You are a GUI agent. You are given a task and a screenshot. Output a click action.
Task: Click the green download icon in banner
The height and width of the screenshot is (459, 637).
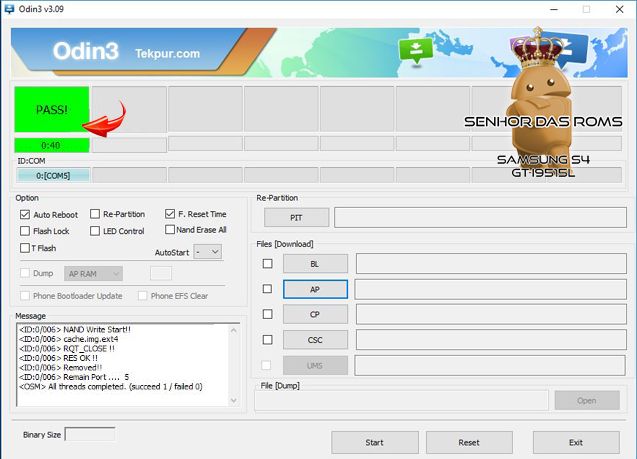click(x=411, y=51)
